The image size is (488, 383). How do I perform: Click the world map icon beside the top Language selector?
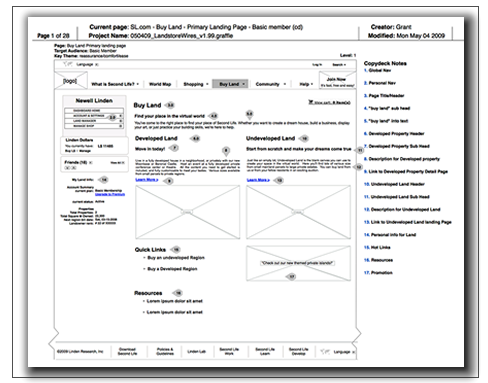point(68,64)
